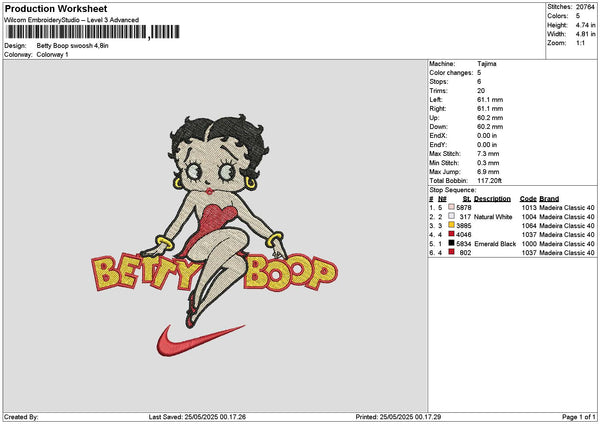
Task: Click the Machine value 'Tajima'
Action: [487, 64]
